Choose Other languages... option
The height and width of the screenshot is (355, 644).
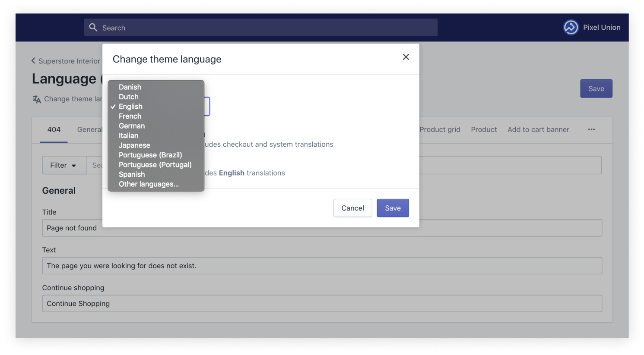(149, 184)
